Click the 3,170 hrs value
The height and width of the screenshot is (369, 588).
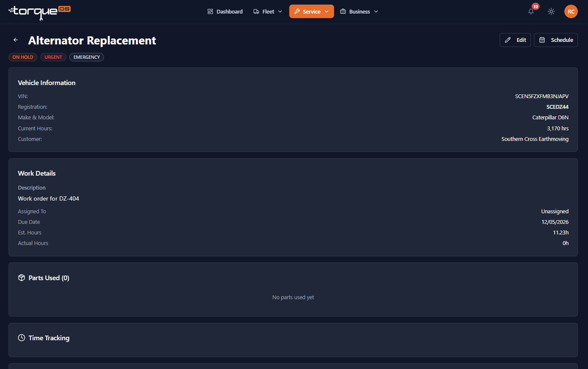point(558,129)
